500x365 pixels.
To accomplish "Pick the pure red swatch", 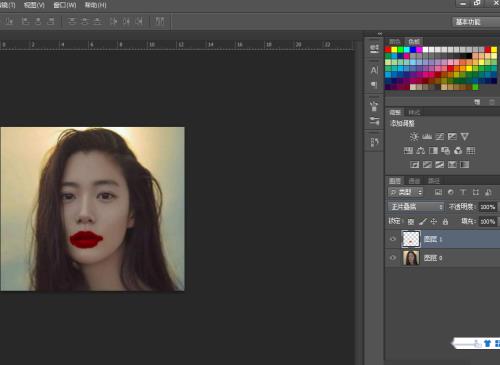I will point(388,50).
